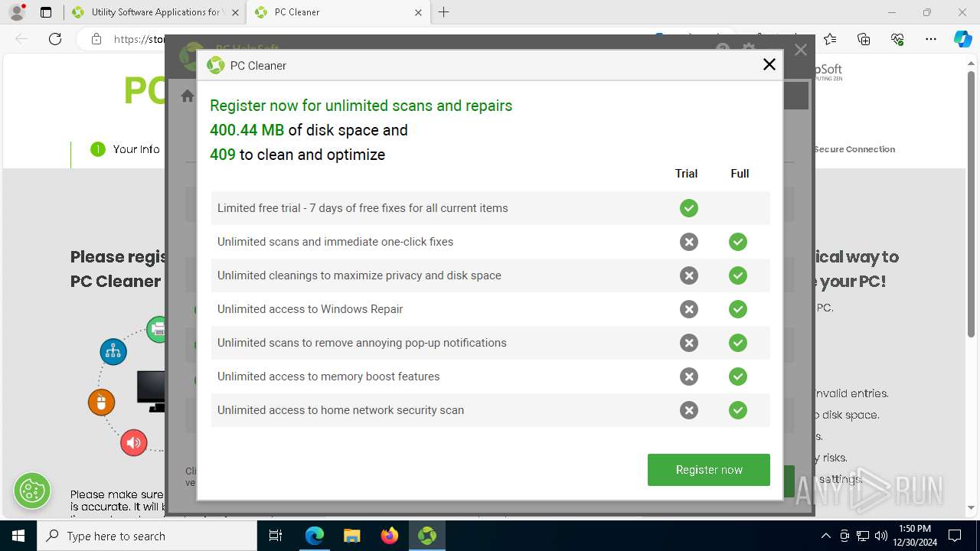Click Full checkmark for Unlimited cleanings row
This screenshot has height=551, width=980.
(738, 275)
